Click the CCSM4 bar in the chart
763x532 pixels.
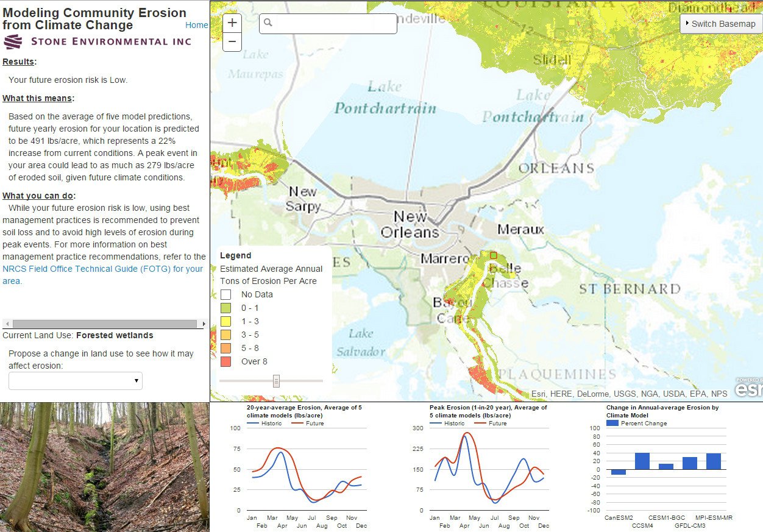pos(642,461)
